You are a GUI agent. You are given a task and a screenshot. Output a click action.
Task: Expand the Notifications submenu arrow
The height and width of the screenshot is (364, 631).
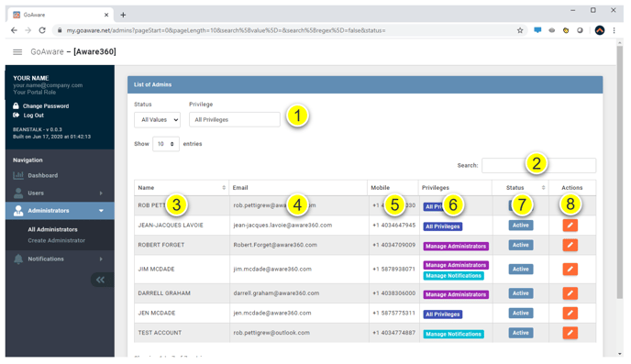[101, 259]
